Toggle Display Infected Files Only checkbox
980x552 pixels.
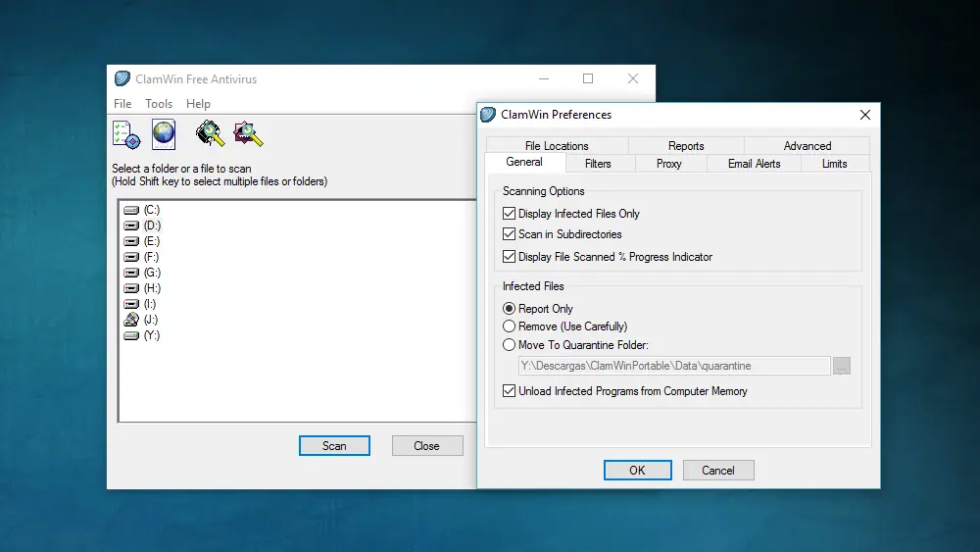coord(509,213)
